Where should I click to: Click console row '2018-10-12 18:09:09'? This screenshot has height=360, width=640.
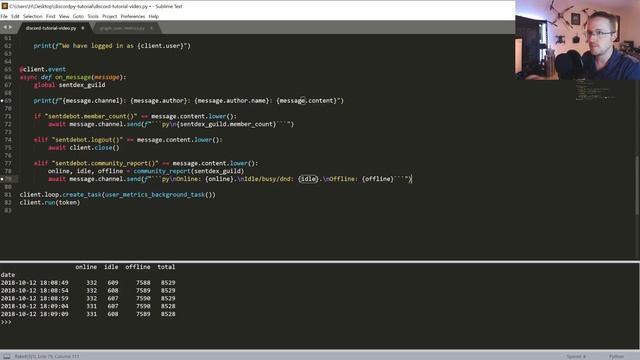[x=88, y=314]
